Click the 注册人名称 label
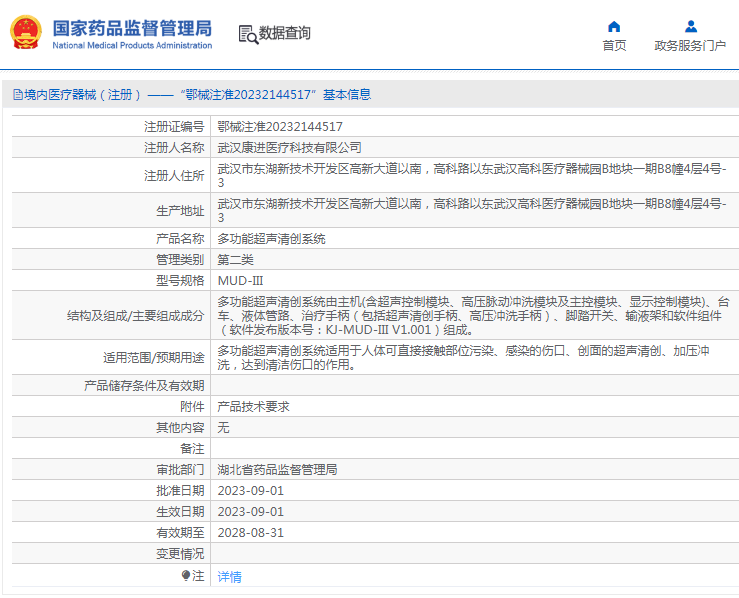Screen dimensions: 739x598 (174, 147)
